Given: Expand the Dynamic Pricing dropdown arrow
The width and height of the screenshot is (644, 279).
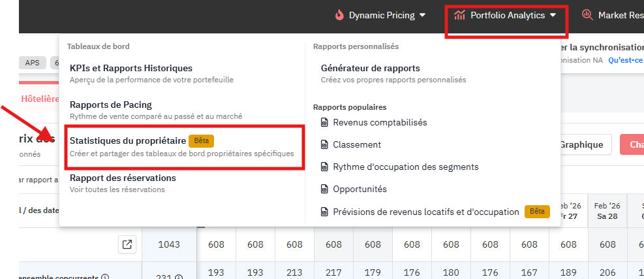Looking at the screenshot, I should click(422, 15).
